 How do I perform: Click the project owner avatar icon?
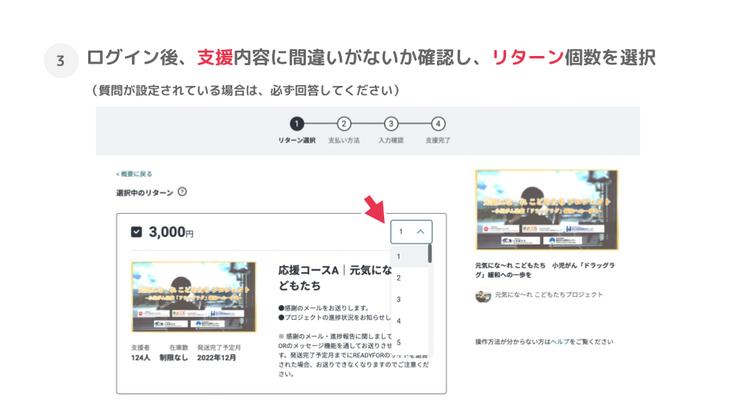click(x=483, y=295)
